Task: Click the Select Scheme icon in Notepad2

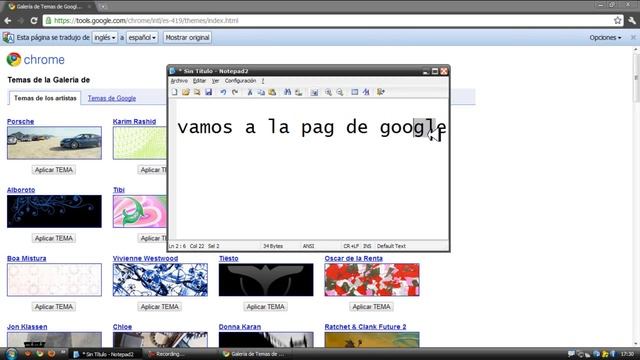Action: pos(355,92)
